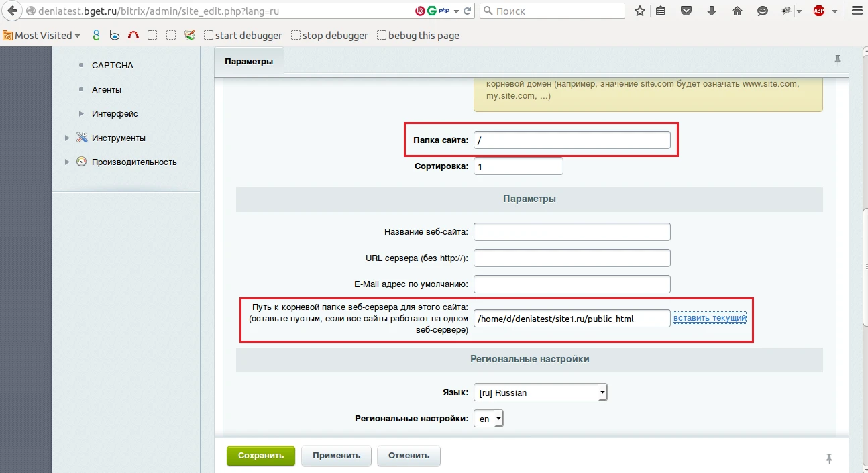Expand the Инструменты tree section
868x473 pixels.
pyautogui.click(x=67, y=138)
